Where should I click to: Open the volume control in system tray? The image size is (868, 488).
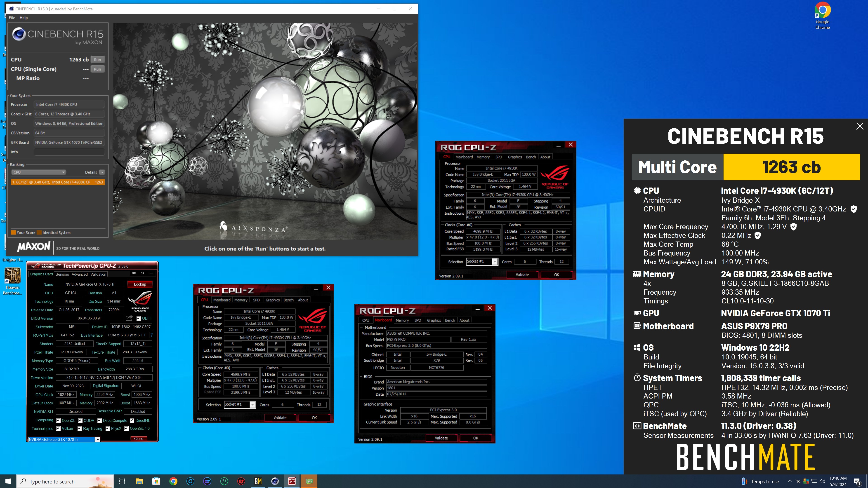click(822, 481)
